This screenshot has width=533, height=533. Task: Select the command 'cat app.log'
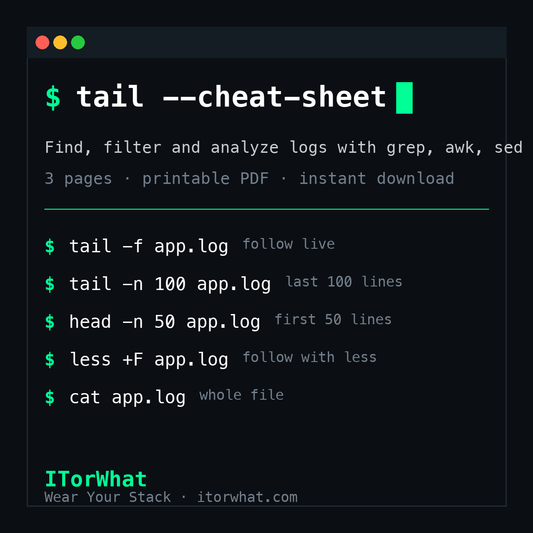[x=127, y=397]
